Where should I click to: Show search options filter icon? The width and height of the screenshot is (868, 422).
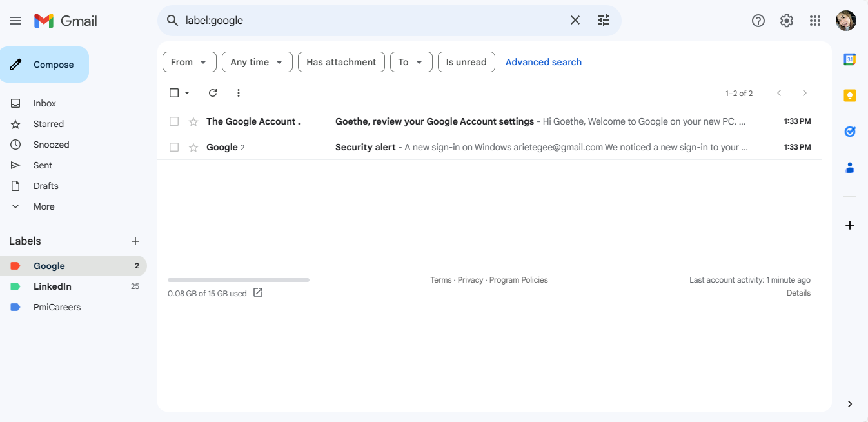[604, 21]
